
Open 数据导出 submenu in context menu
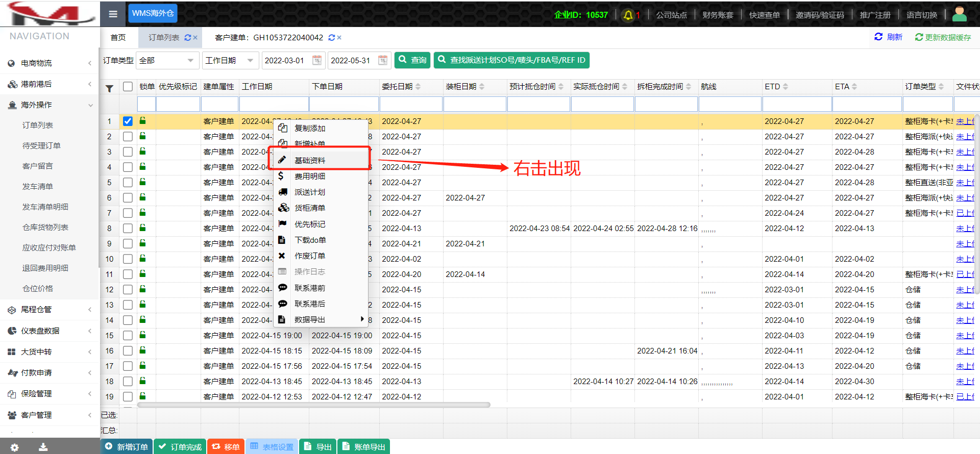tap(321, 319)
